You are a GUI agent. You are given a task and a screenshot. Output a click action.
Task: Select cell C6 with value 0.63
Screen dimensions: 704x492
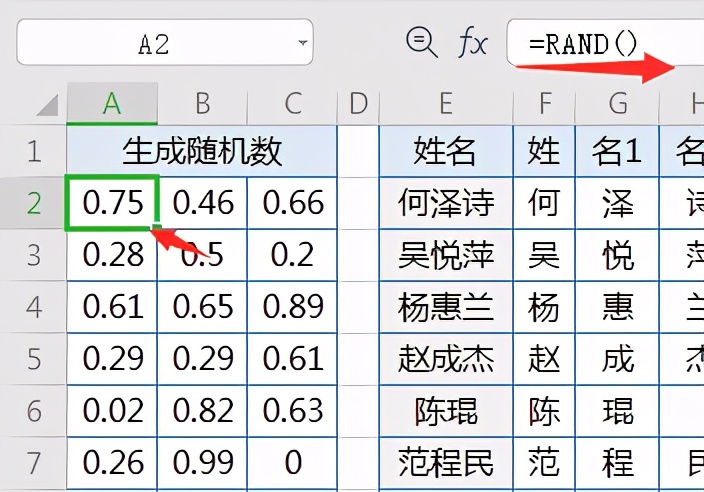coord(292,411)
